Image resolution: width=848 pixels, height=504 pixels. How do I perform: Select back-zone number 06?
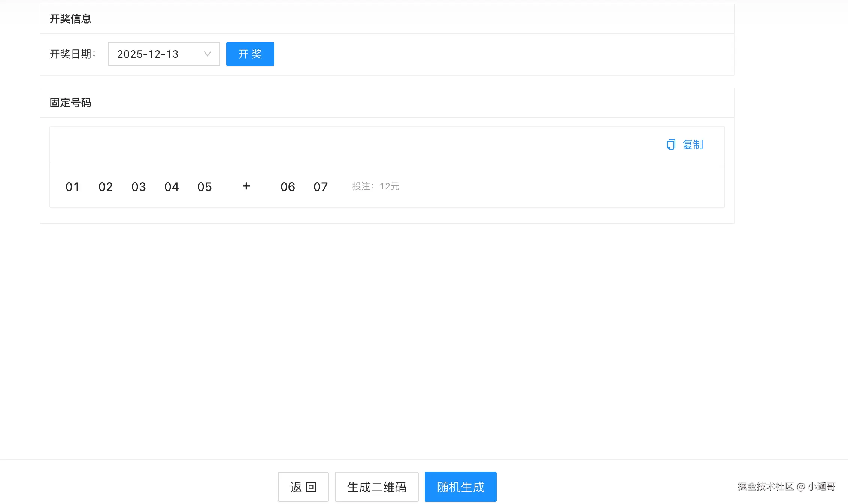pos(288,186)
